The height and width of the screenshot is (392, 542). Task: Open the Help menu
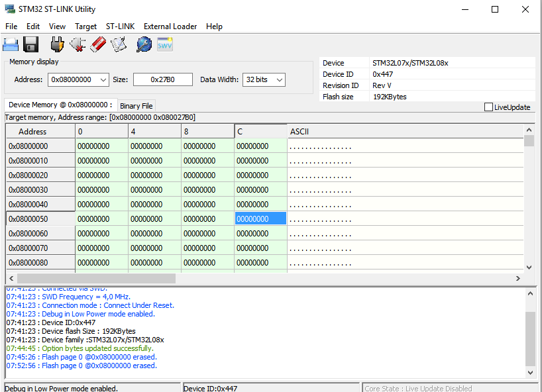[214, 26]
